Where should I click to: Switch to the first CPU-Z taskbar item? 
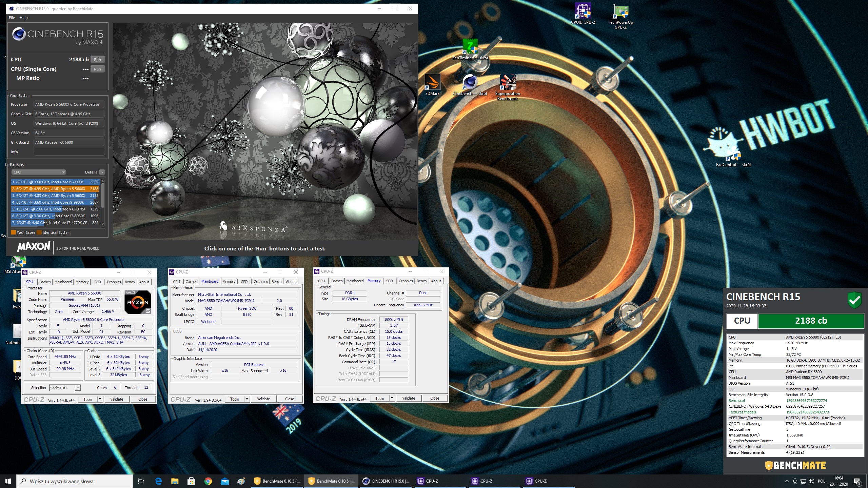pos(440,481)
